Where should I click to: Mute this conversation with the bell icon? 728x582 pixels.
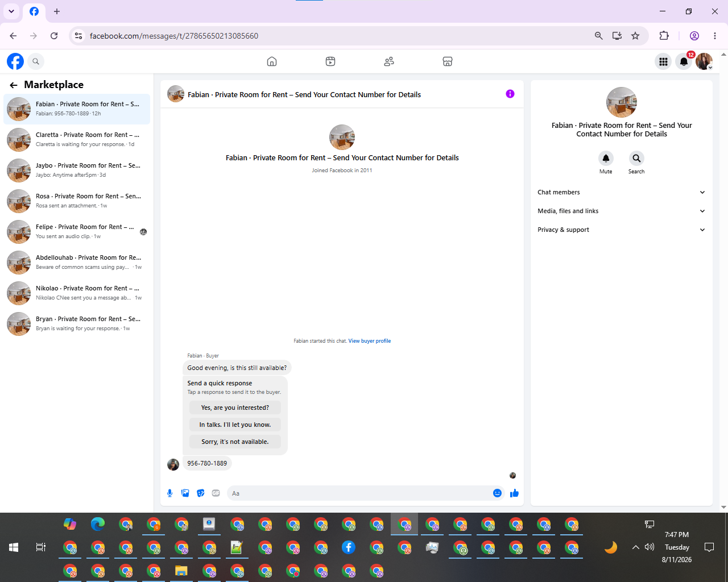[x=606, y=158]
